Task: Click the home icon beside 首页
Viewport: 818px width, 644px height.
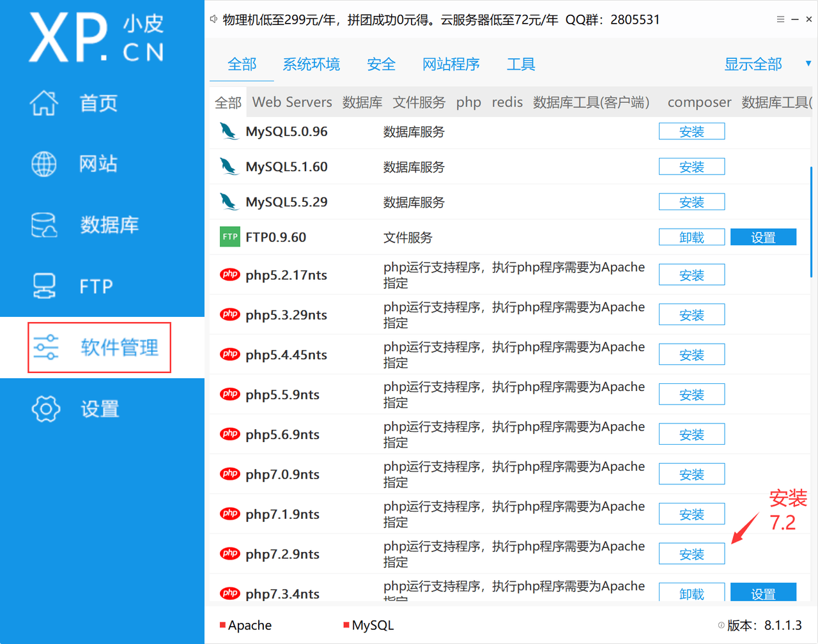Action: (44, 103)
